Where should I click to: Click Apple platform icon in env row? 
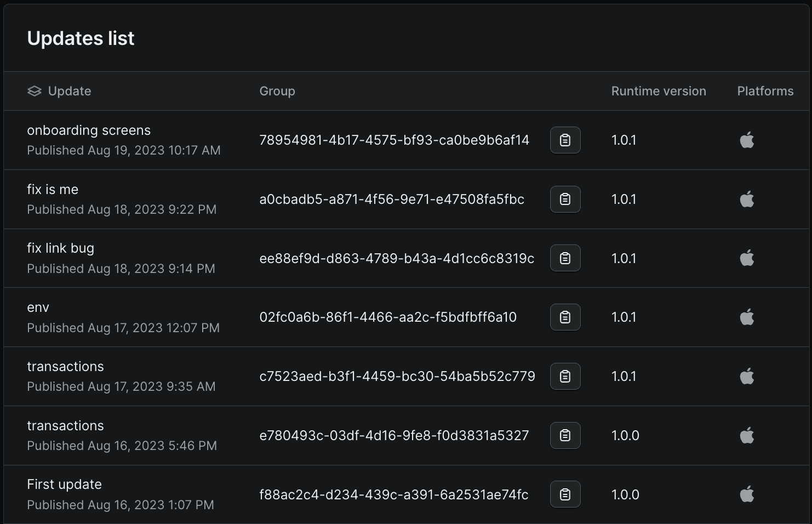click(x=747, y=317)
